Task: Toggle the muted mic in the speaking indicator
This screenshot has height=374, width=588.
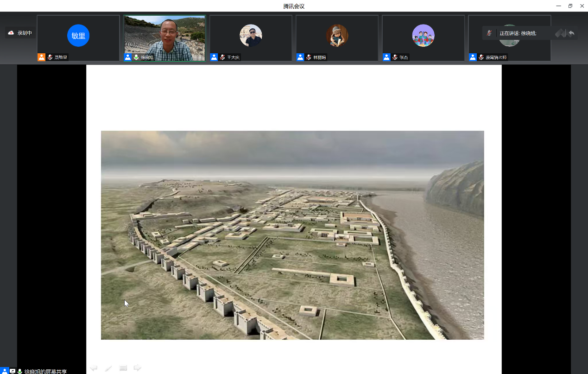Action: pyautogui.click(x=489, y=33)
